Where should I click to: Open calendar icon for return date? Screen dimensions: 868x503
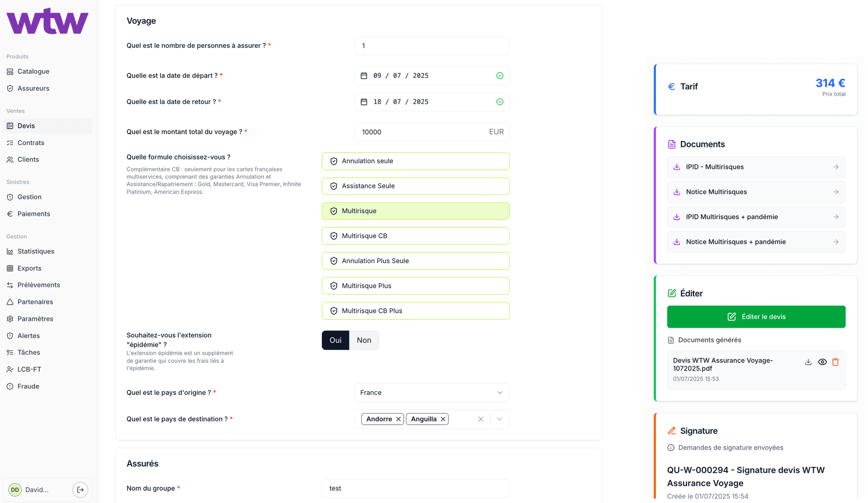coord(364,102)
